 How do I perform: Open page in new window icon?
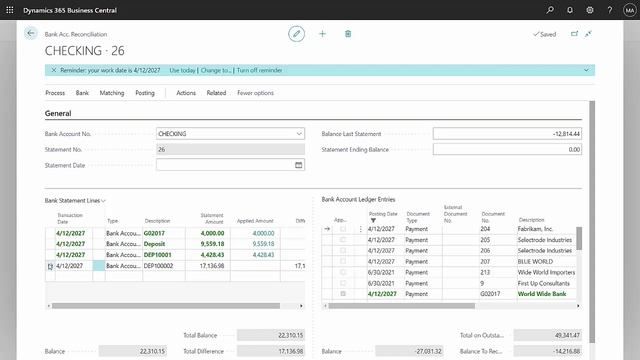[574, 34]
